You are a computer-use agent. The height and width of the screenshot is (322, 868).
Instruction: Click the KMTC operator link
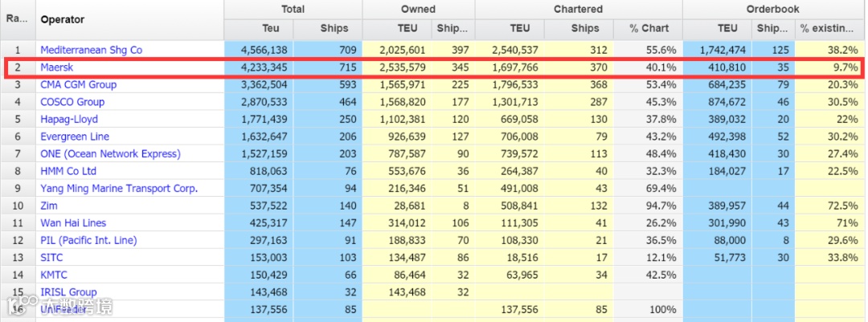click(53, 275)
